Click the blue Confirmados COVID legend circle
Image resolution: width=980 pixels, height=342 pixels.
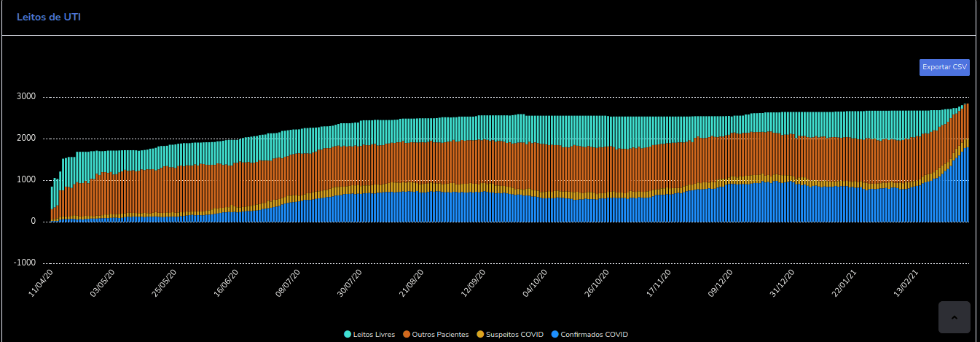pyautogui.click(x=554, y=335)
